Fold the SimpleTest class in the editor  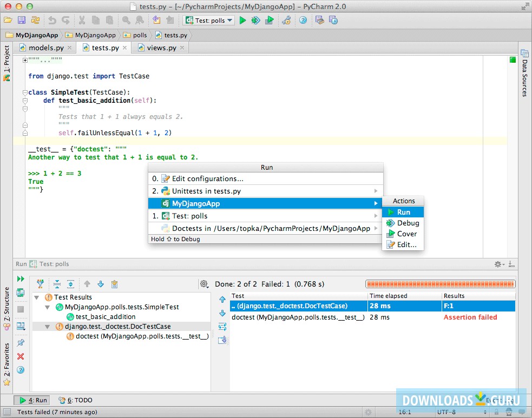[25, 92]
